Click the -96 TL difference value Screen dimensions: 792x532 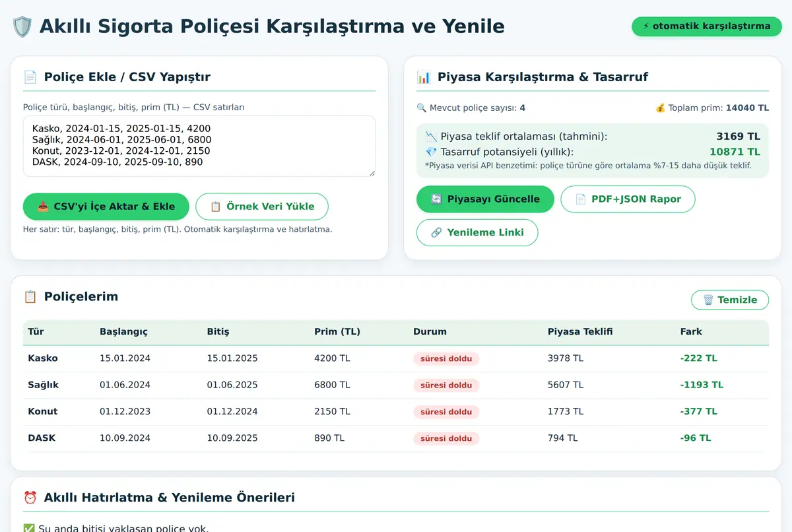pos(696,438)
